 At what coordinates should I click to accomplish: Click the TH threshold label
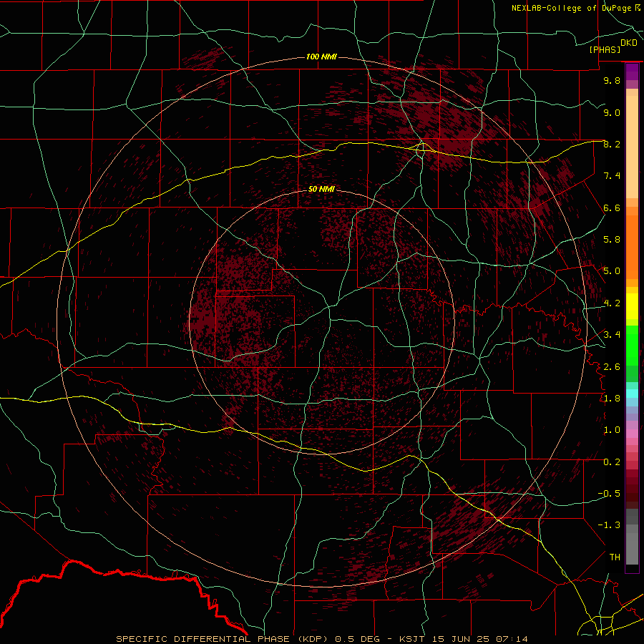(x=615, y=557)
